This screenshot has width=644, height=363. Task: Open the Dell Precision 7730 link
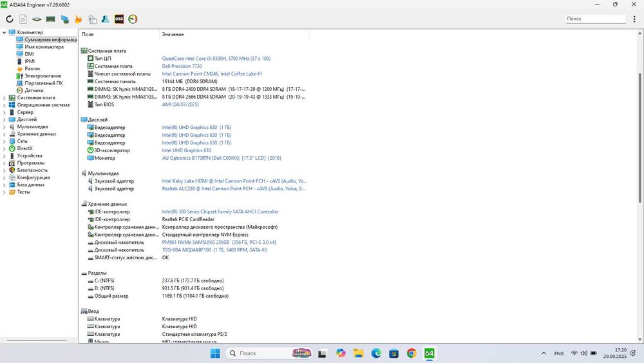coord(182,66)
